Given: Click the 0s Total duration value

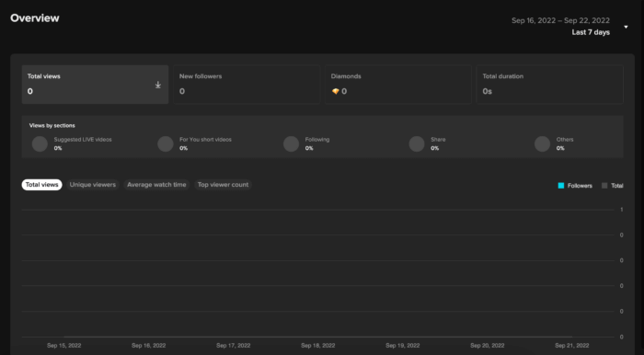Looking at the screenshot, I should tap(487, 92).
